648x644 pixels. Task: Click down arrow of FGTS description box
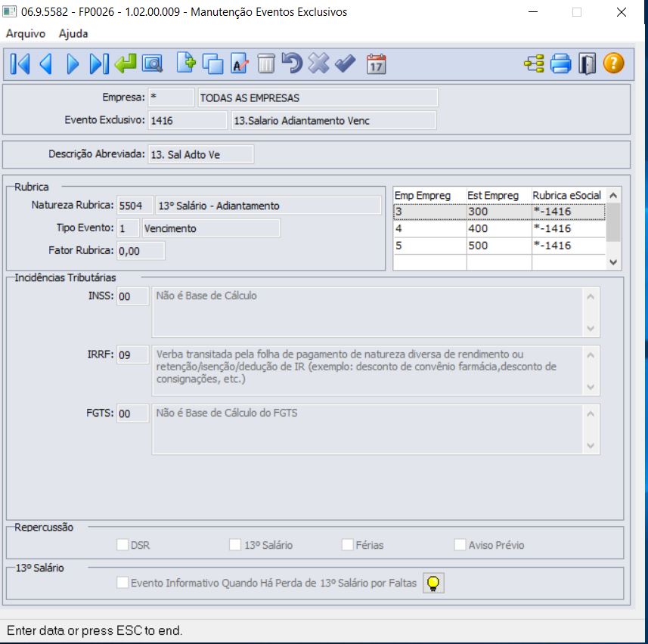tap(591, 446)
